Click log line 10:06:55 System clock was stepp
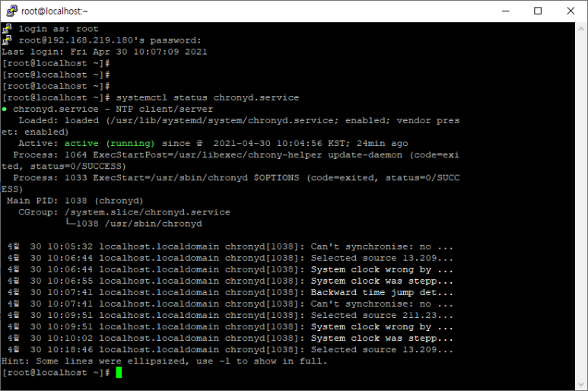The width and height of the screenshot is (588, 391). [x=230, y=281]
